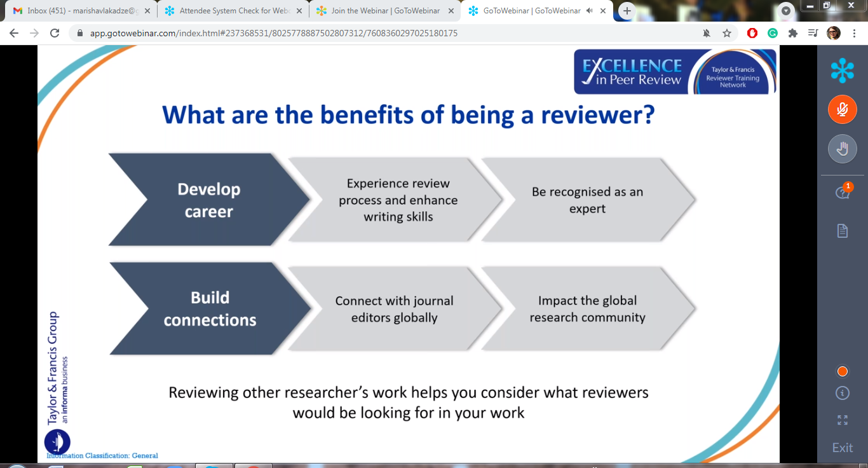Viewport: 868px width, 468px height.
Task: Minimize the Chrome window
Action: pyautogui.click(x=809, y=5)
